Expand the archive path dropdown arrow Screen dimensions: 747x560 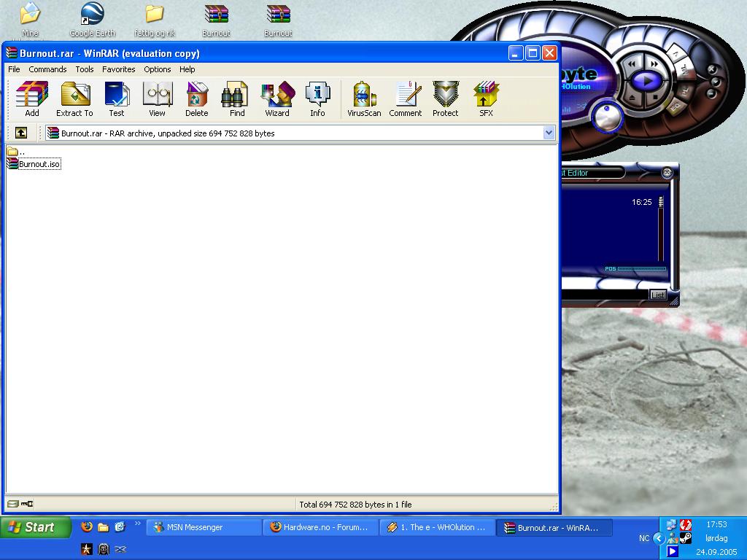point(549,133)
